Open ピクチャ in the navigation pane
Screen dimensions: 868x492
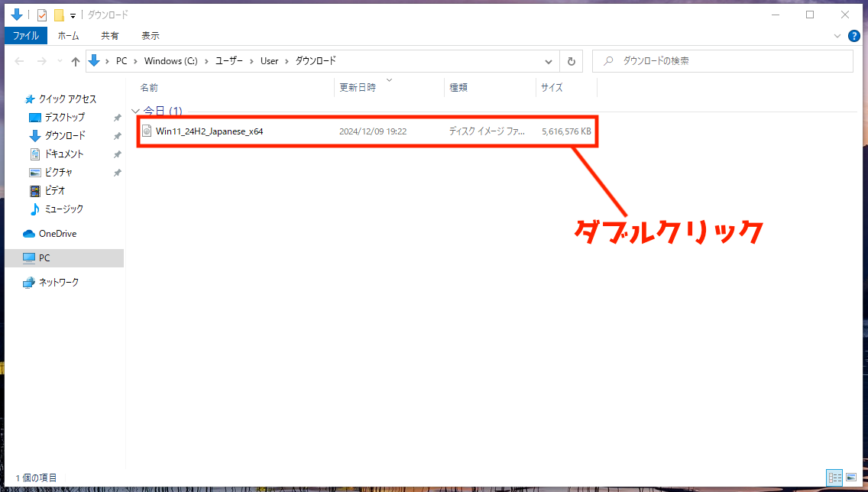pyautogui.click(x=59, y=172)
